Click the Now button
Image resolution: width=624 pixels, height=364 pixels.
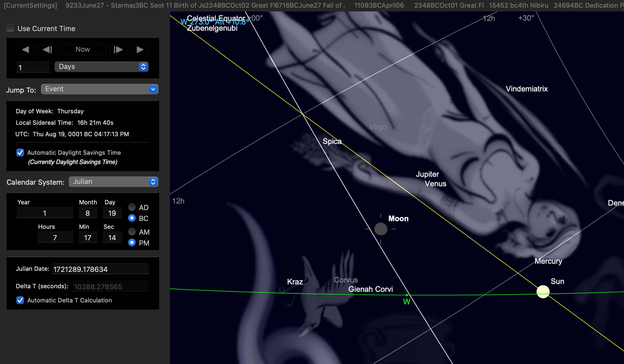tap(83, 50)
